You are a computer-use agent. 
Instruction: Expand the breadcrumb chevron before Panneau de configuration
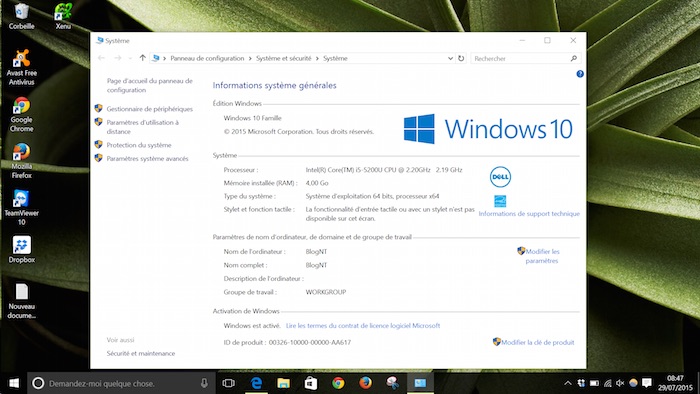(164, 58)
